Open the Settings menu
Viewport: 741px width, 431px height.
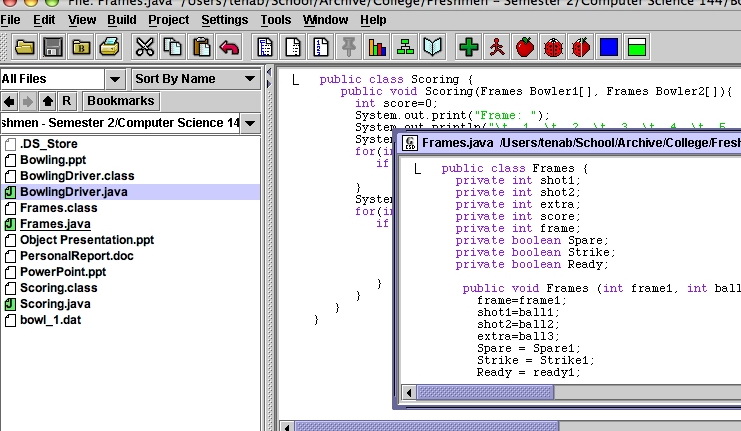(x=224, y=19)
